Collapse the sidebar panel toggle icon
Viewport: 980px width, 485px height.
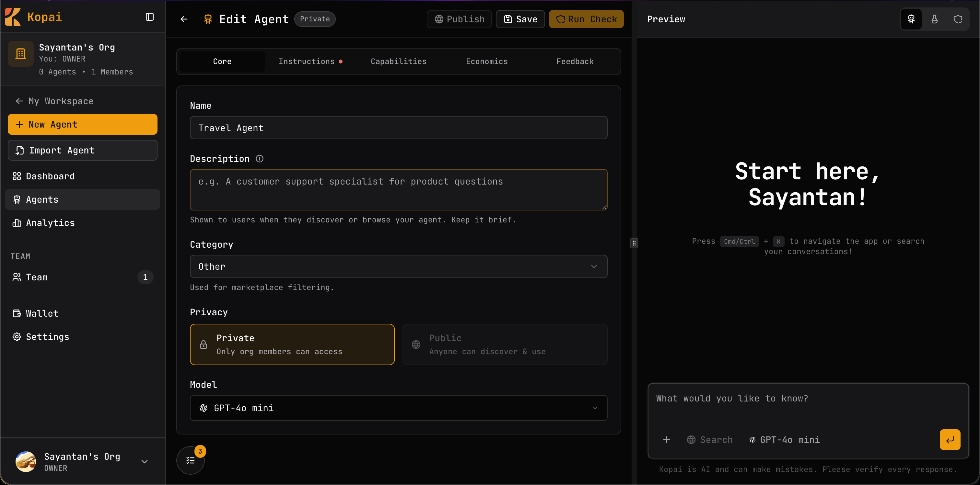[x=149, y=17]
